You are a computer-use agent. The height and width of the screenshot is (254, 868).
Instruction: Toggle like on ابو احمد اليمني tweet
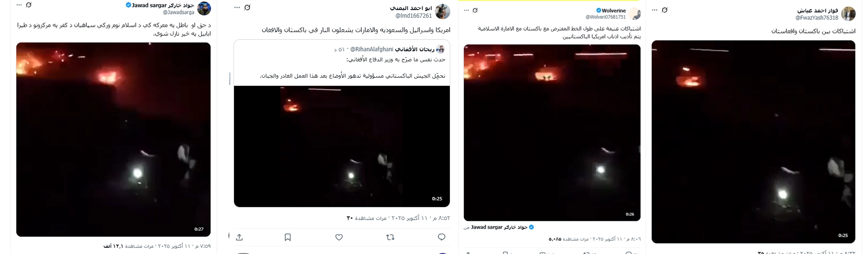[339, 237]
